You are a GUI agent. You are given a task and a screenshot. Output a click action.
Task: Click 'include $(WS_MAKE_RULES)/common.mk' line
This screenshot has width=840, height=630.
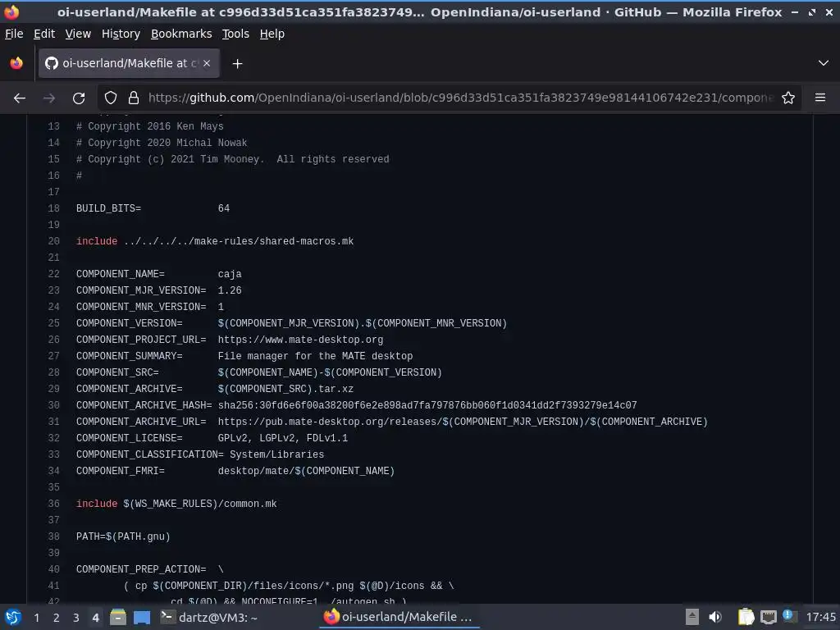tap(176, 504)
